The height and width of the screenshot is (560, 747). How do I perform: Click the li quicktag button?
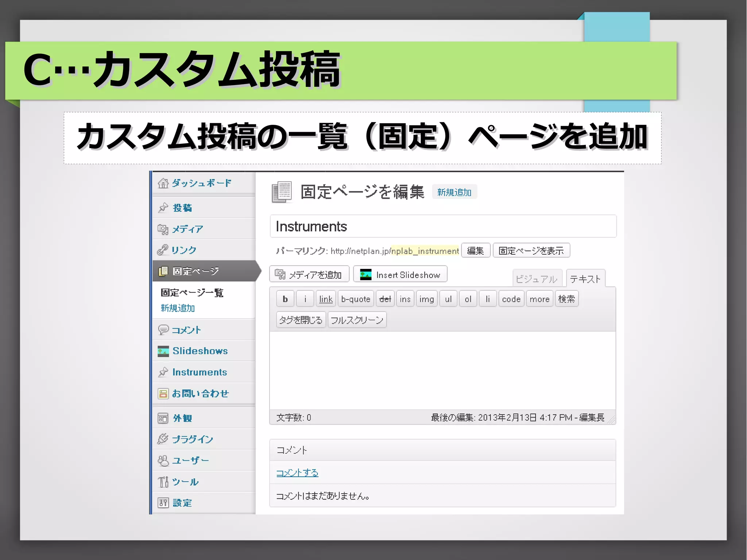click(488, 299)
